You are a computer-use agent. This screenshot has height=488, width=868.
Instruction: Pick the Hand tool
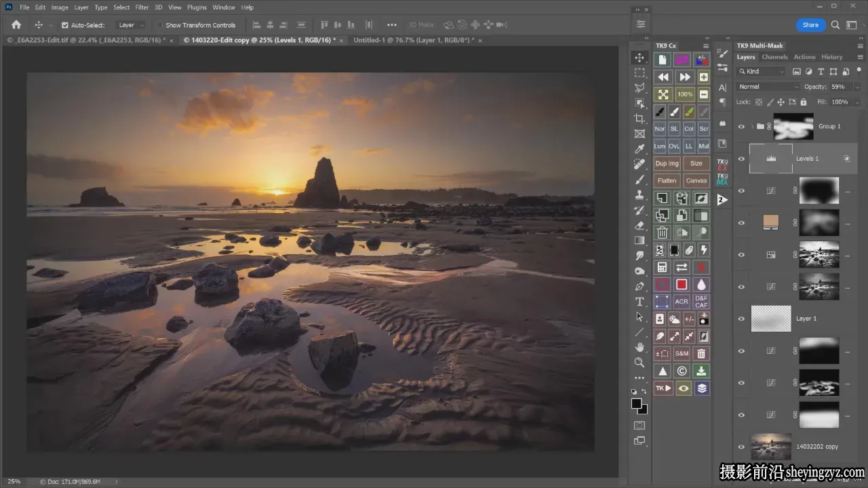pos(639,347)
